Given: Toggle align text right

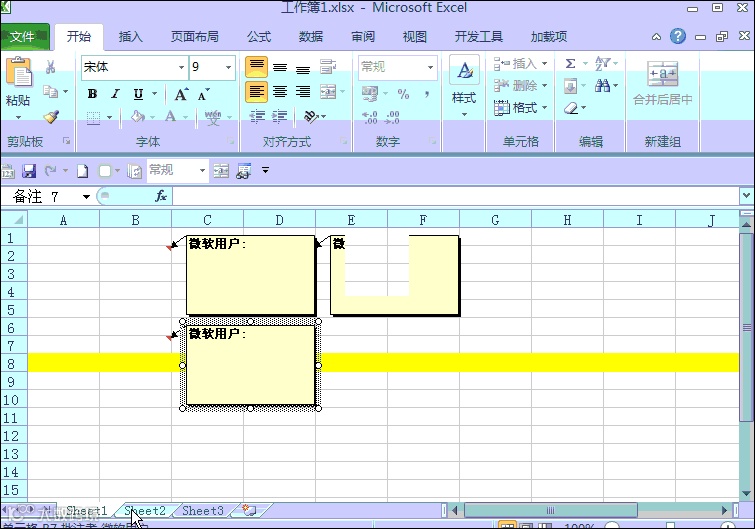Looking at the screenshot, I should (x=303, y=91).
